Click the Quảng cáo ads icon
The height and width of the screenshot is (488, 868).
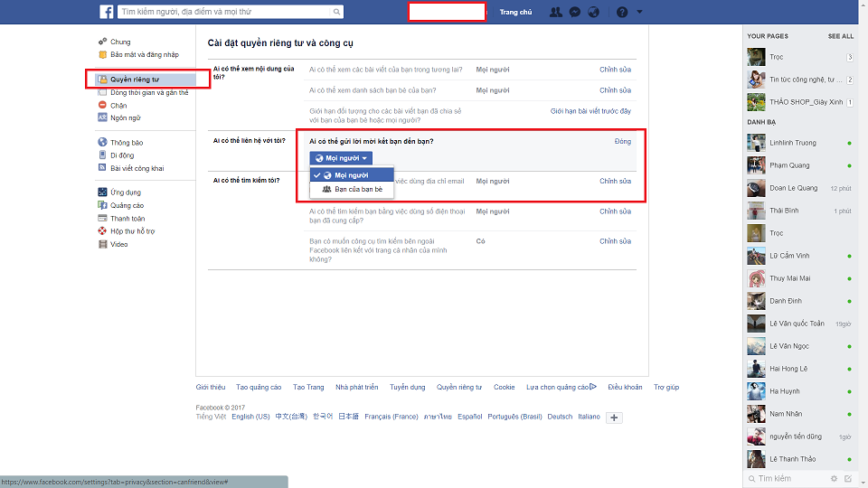point(102,205)
